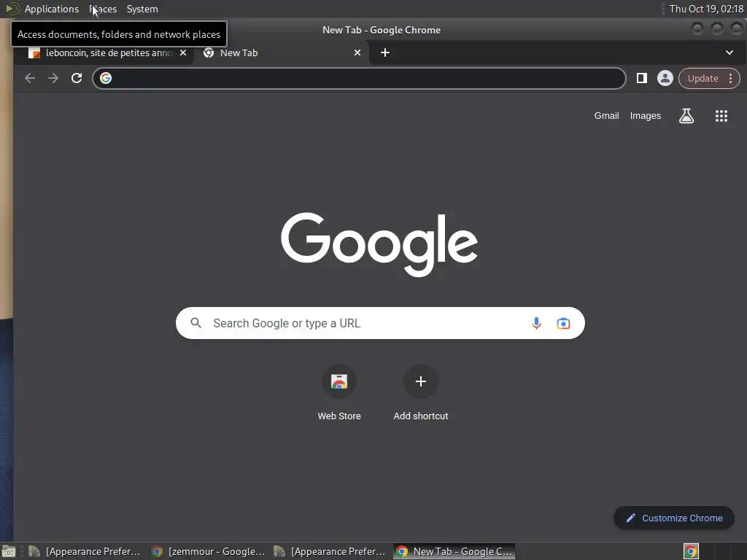Open the Google apps grid
This screenshot has width=747, height=560.
point(721,116)
